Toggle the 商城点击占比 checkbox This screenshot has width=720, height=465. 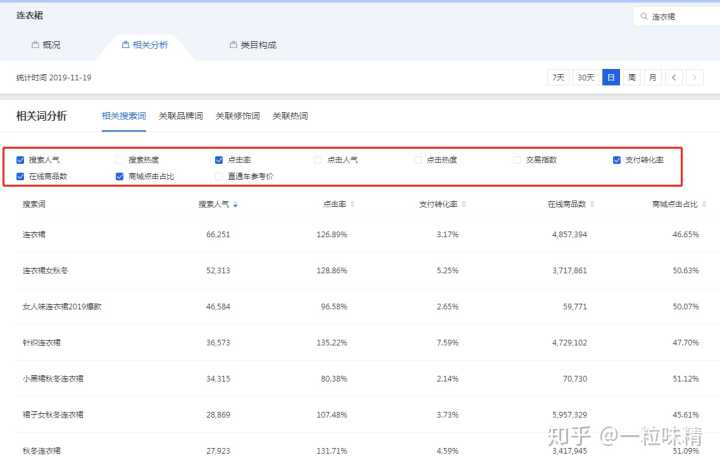click(x=119, y=176)
